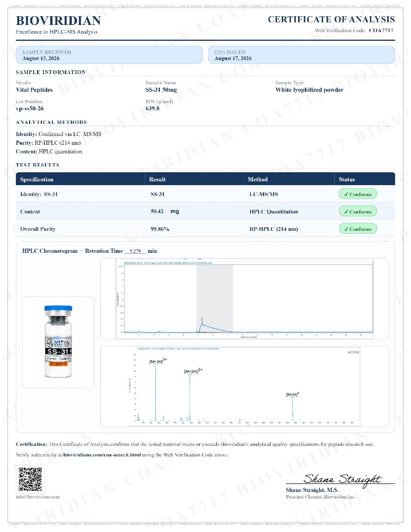Open the SS-31 vial photo
The width and height of the screenshot is (411, 532).
58,342
